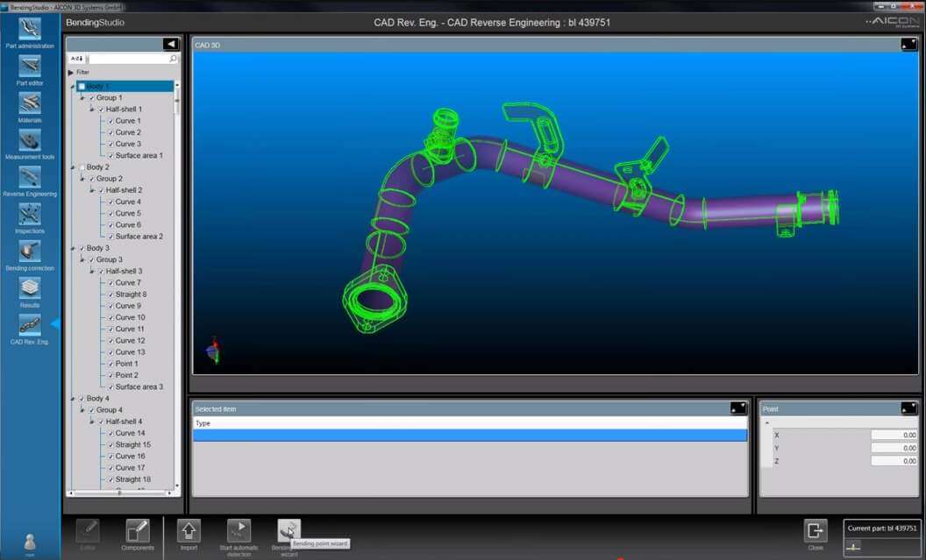This screenshot has width=926, height=560.
Task: Click the Import button
Action: click(x=189, y=530)
